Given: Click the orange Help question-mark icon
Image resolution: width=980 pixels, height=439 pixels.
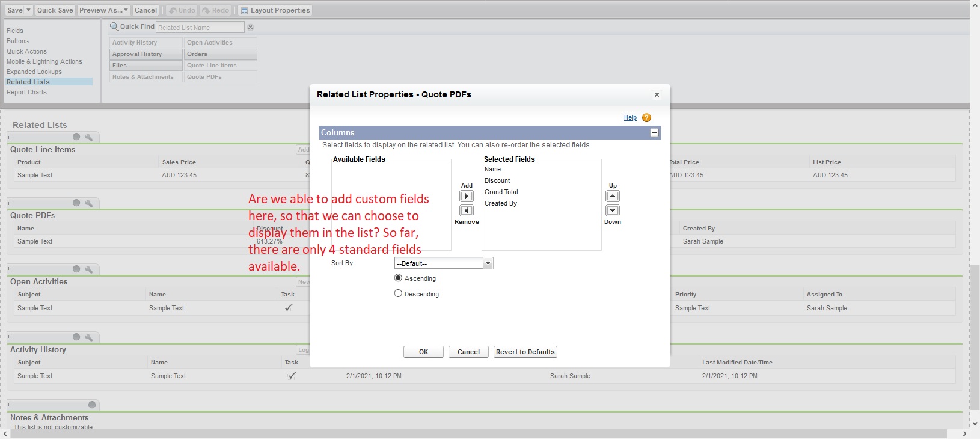Looking at the screenshot, I should [646, 118].
